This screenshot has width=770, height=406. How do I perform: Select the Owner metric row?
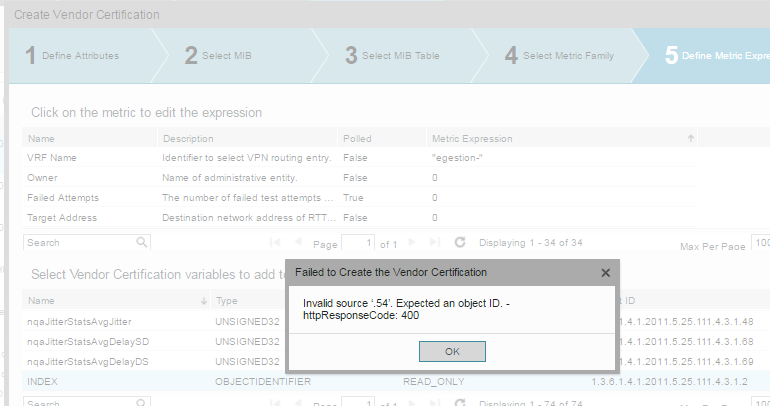(359, 178)
